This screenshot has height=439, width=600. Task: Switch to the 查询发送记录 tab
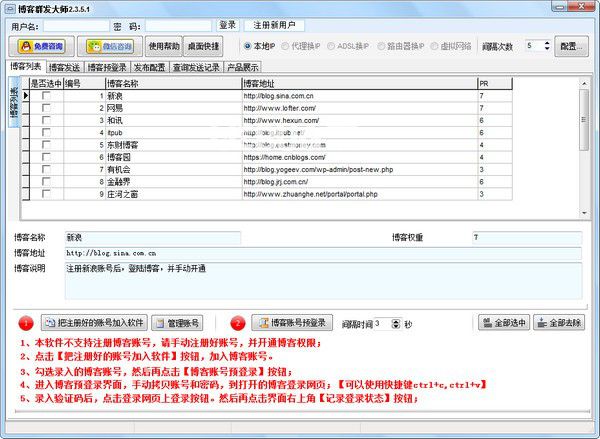[196, 67]
